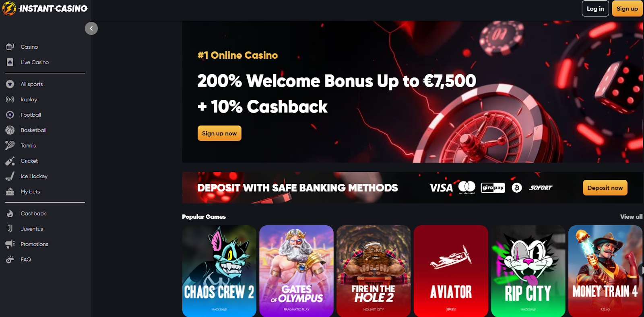Open the Casino slot machine icon
The width and height of the screenshot is (644, 317).
(x=10, y=47)
